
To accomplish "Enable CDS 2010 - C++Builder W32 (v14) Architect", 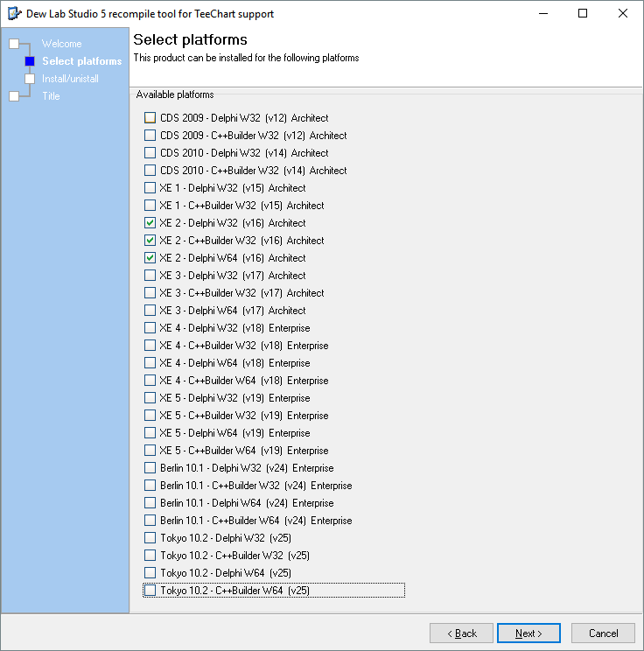I will point(150,171).
